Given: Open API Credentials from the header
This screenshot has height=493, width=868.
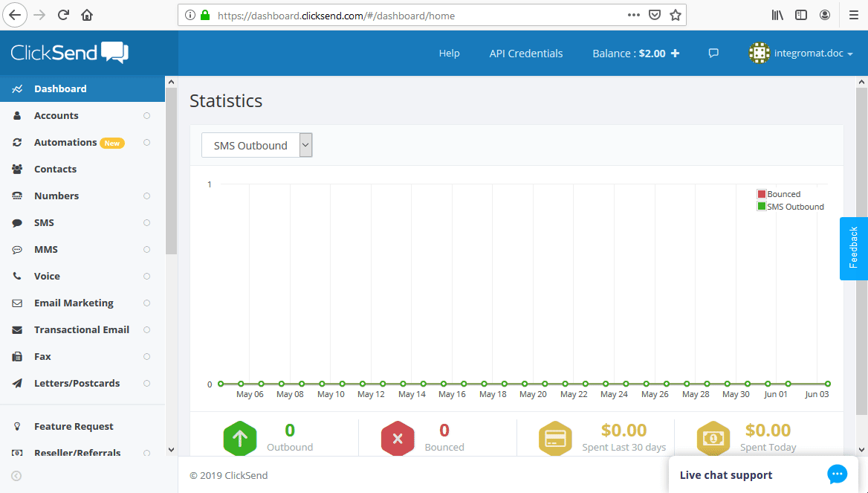Looking at the screenshot, I should (x=526, y=54).
